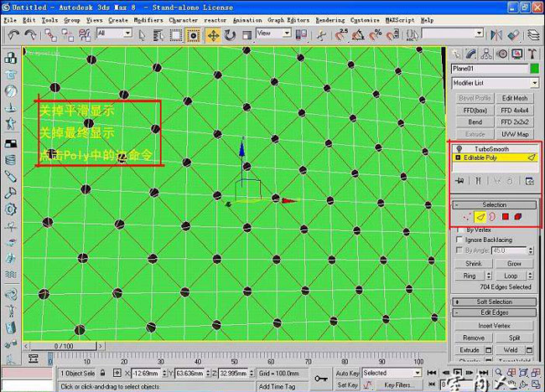Select Element sub-object level

518,217
